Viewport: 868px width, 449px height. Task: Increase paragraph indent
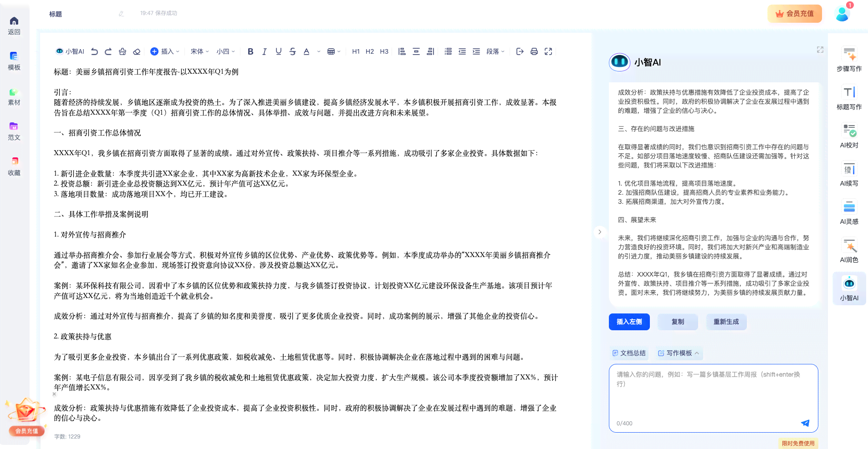click(476, 51)
